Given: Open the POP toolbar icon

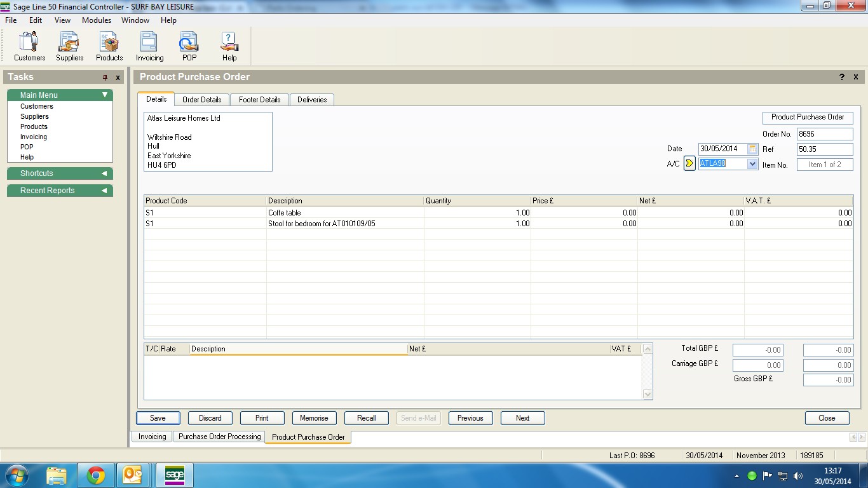Looking at the screenshot, I should (189, 46).
